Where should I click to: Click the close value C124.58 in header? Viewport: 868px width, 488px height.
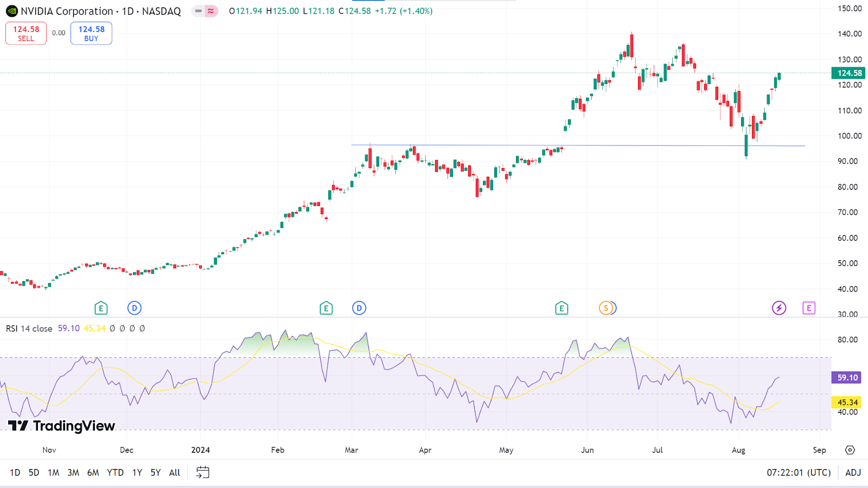pyautogui.click(x=355, y=11)
